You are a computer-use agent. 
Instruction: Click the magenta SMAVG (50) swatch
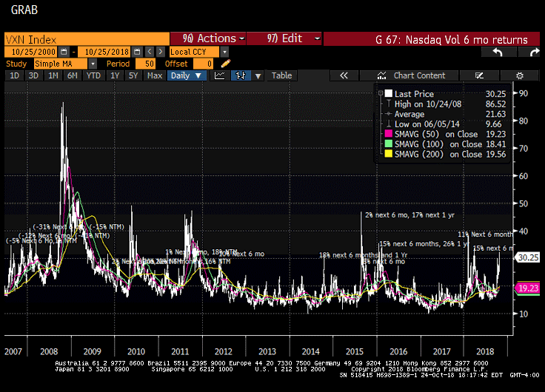389,134
